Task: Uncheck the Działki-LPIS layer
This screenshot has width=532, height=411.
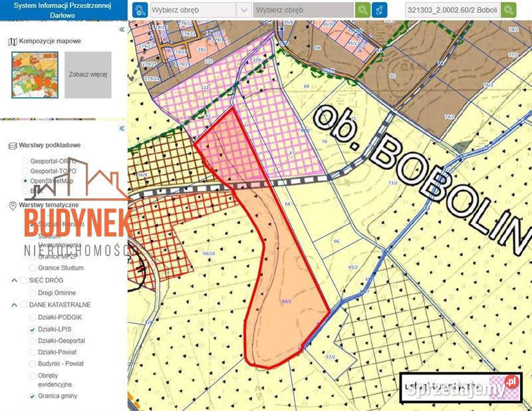Action: [33, 329]
